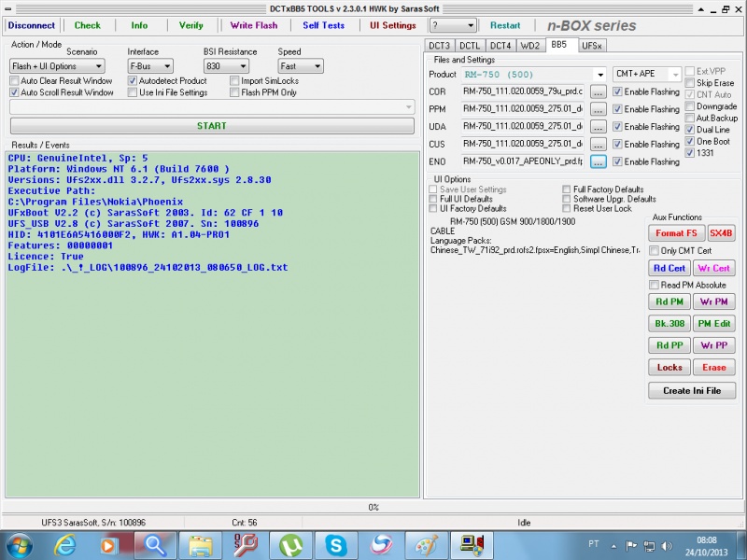Open Action Center flag tray icon
The width and height of the screenshot is (747, 560).
(x=631, y=546)
